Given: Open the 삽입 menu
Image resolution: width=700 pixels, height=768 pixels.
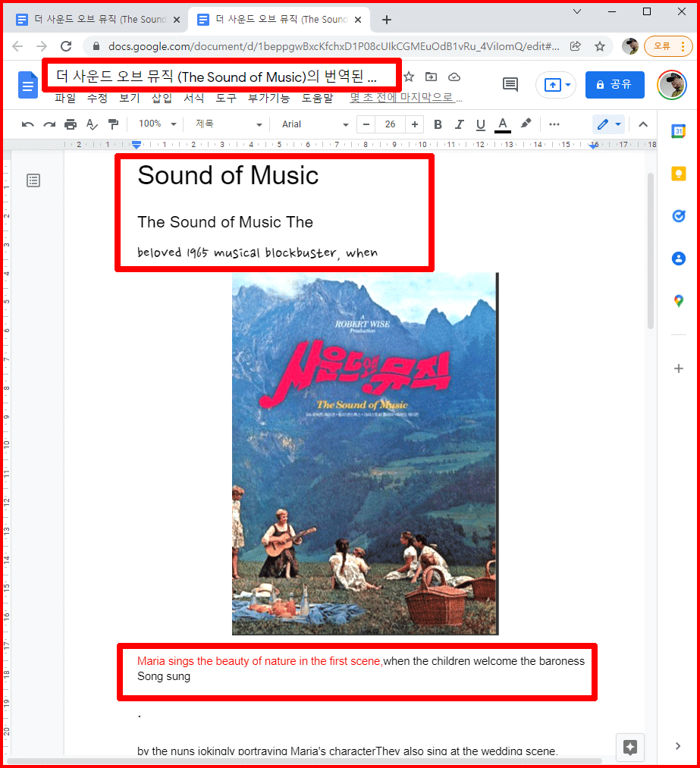Looking at the screenshot, I should [162, 98].
